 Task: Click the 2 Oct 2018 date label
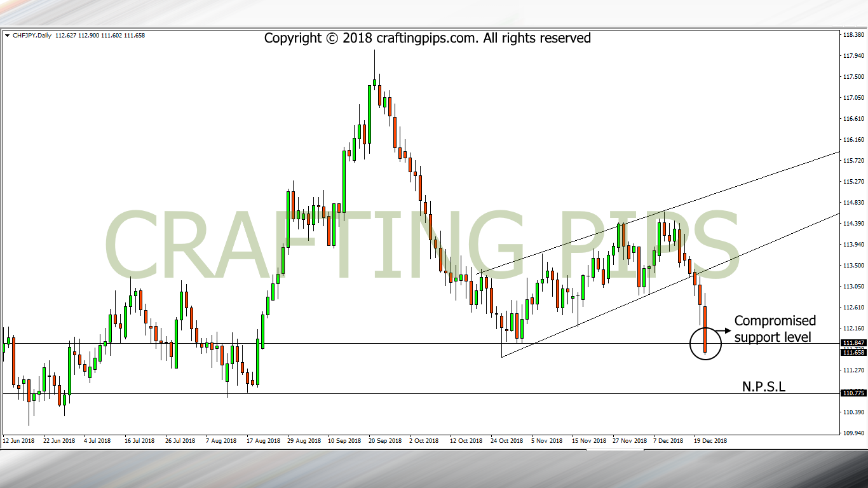pyautogui.click(x=424, y=440)
